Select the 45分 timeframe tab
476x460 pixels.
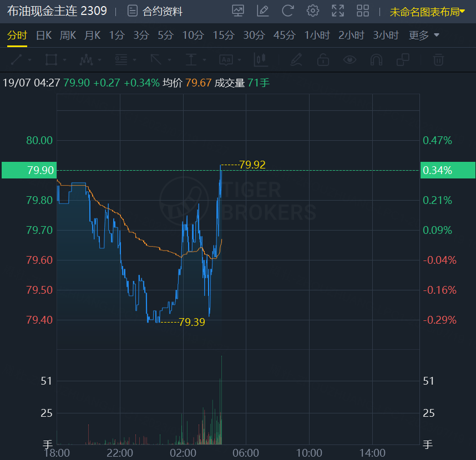pos(285,35)
